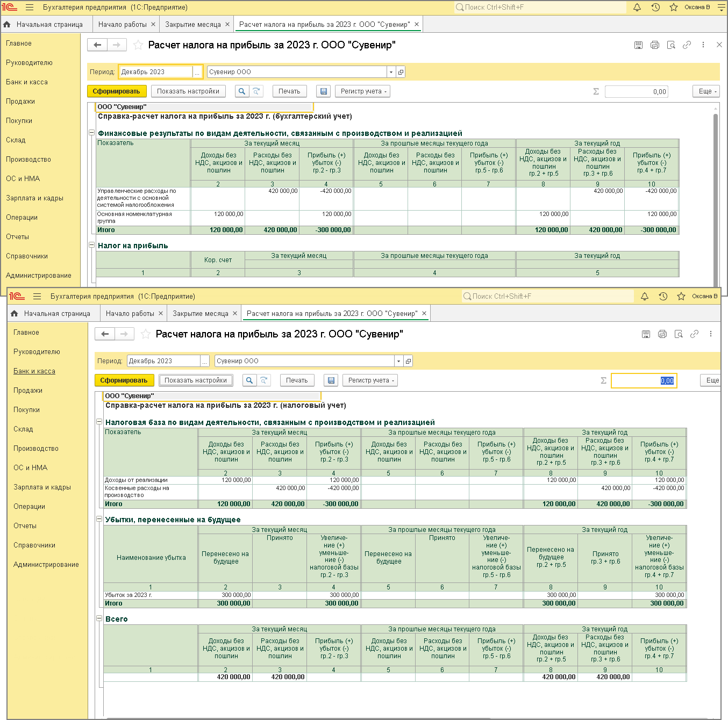The image size is (728, 720).
Task: Collapse Финансовые результаты section
Action: [x=91, y=133]
